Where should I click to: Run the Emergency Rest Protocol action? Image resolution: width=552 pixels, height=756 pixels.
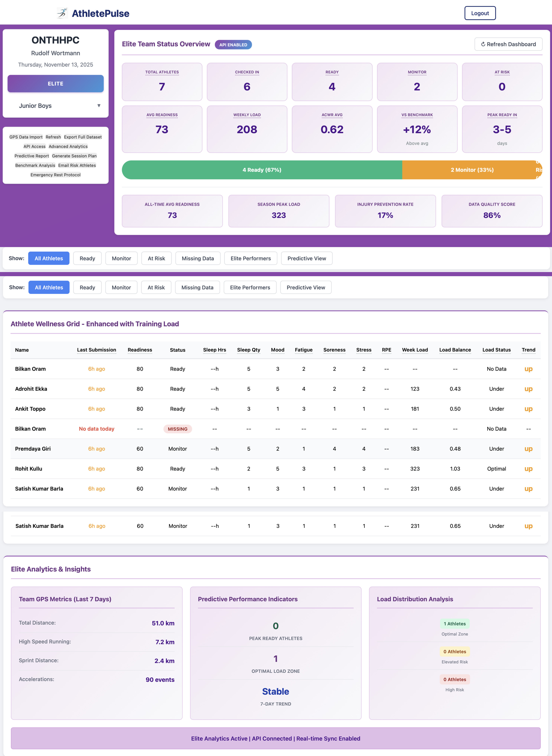55,175
